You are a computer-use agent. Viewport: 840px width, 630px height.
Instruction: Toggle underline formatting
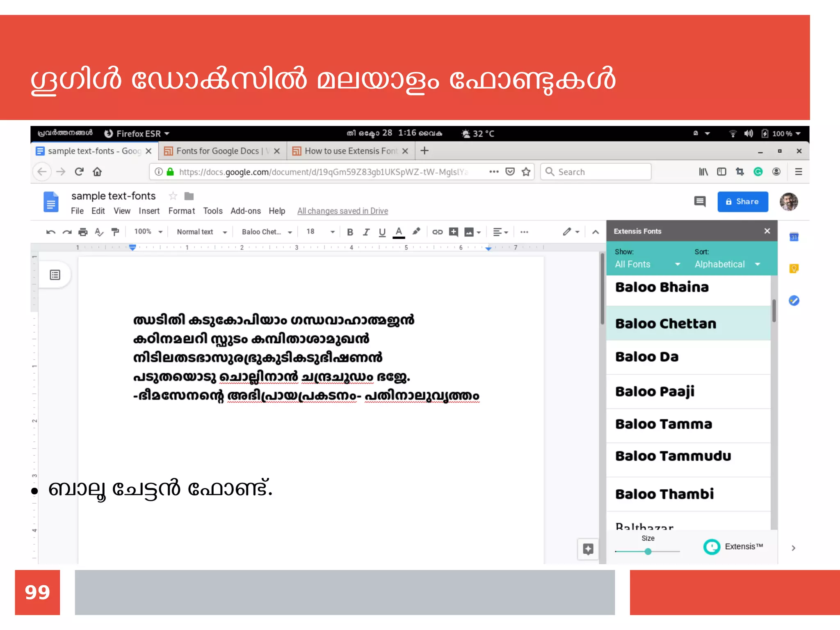[x=382, y=232]
